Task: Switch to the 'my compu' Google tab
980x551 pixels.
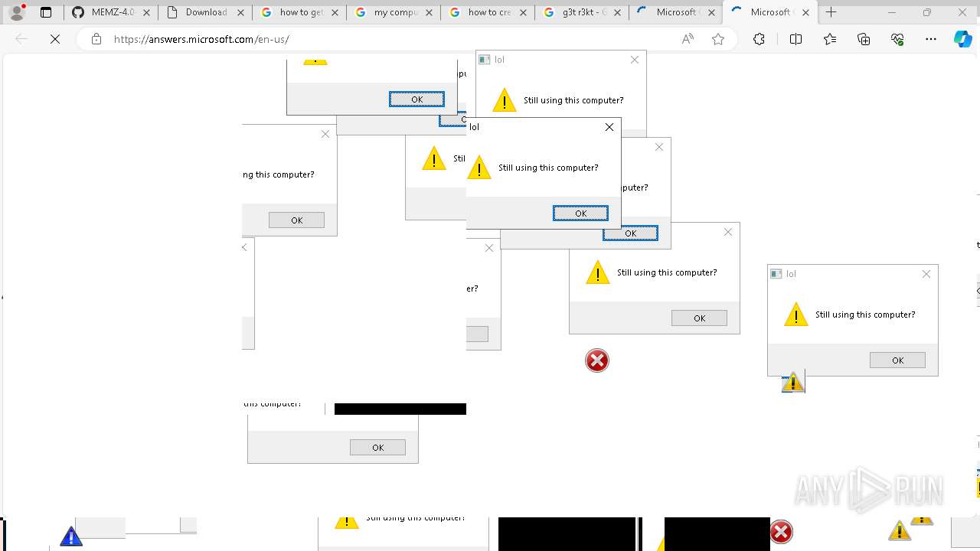Action: point(393,12)
